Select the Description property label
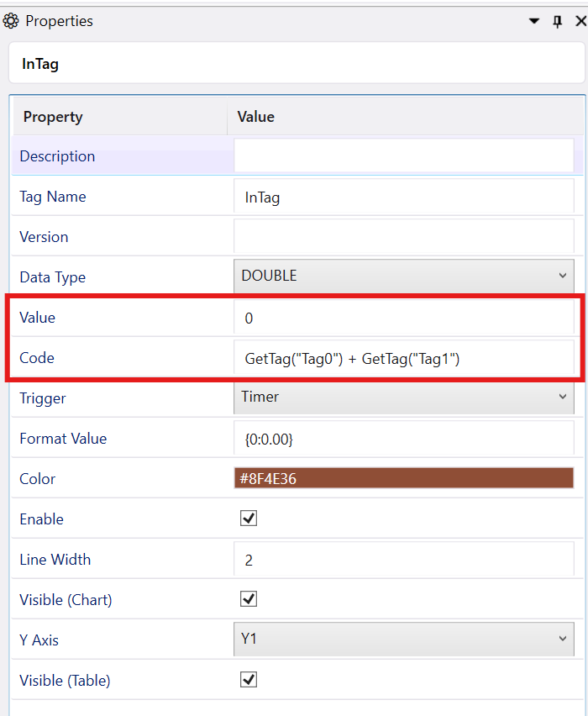This screenshot has width=588, height=716. point(57,156)
